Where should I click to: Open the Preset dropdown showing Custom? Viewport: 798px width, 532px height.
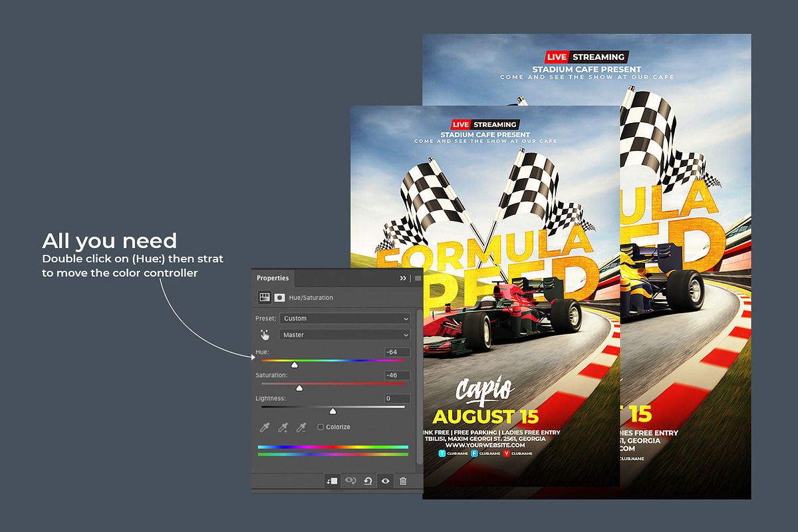[x=344, y=318]
